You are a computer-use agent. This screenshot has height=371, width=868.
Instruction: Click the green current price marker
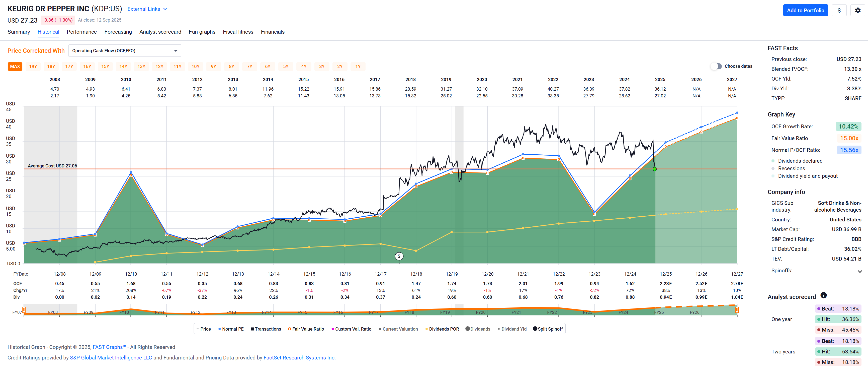655,169
